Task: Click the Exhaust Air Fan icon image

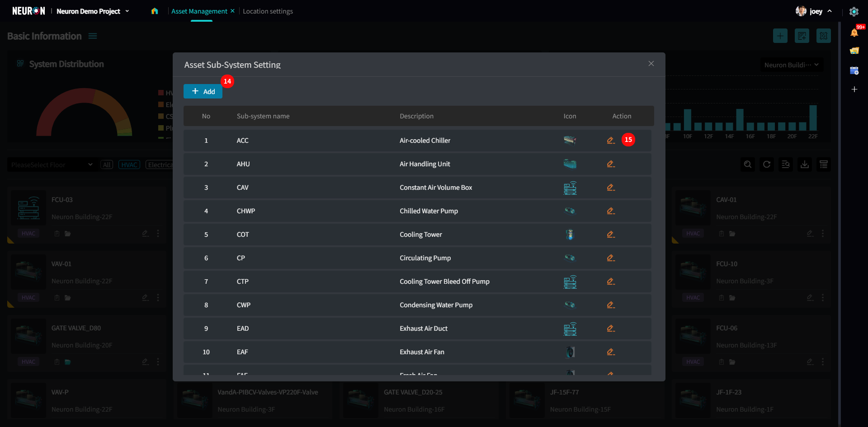Action: point(570,352)
